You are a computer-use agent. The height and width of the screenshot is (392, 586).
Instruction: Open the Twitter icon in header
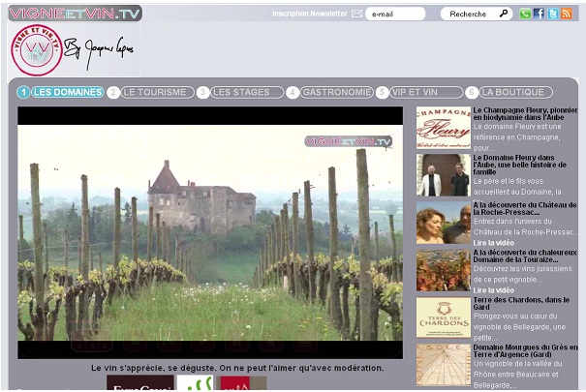553,14
